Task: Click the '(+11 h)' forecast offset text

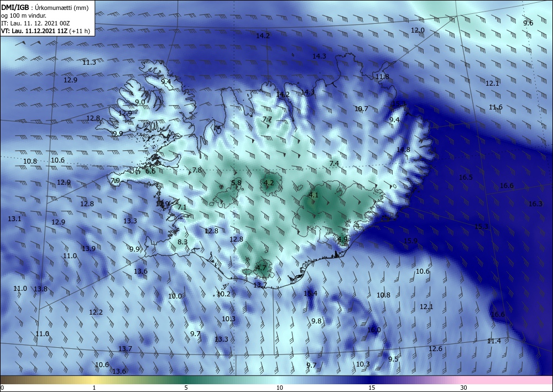Action: click(x=79, y=31)
